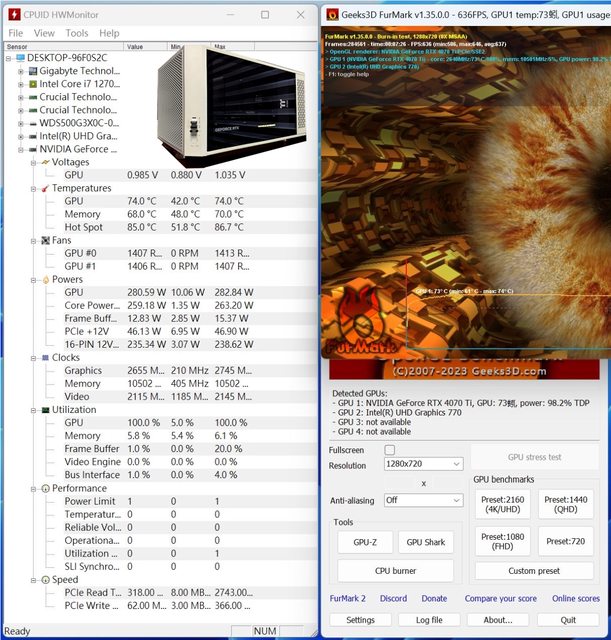Click the Utilization category icon
The height and width of the screenshot is (640, 611).
[x=44, y=410]
